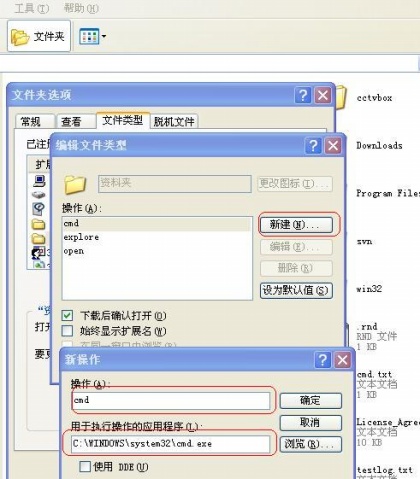Toggle 下载后确认打开 checkbox
The image size is (420, 479).
tap(67, 315)
